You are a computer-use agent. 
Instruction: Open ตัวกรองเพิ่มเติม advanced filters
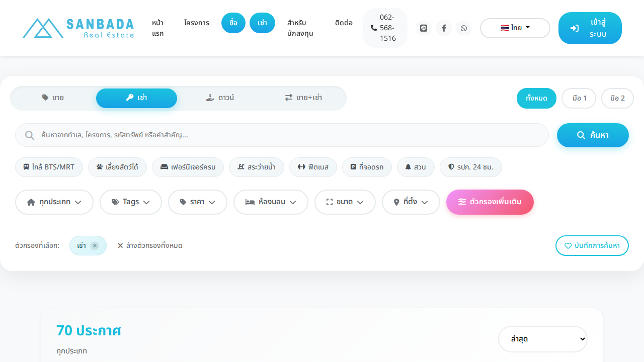[x=490, y=202]
